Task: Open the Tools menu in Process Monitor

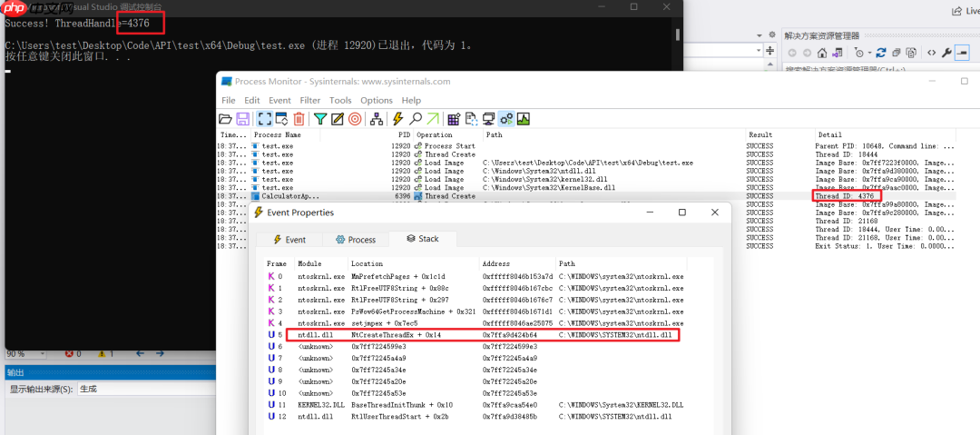Action: point(340,100)
